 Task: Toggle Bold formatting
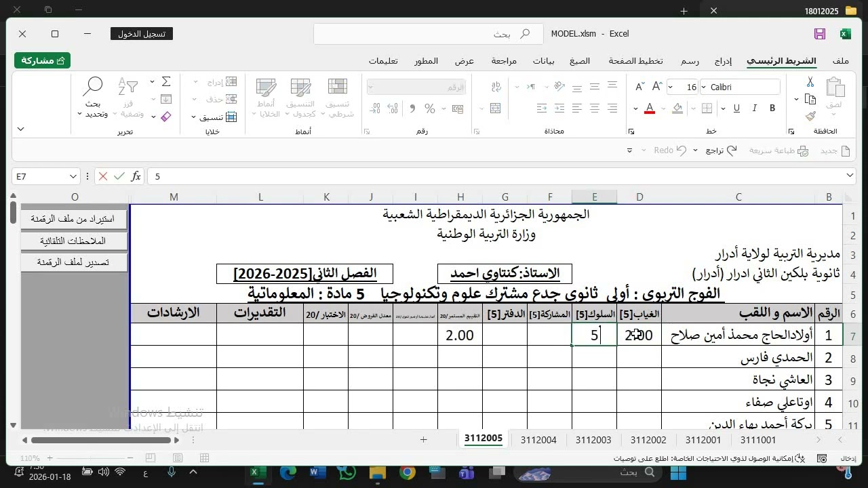pyautogui.click(x=772, y=108)
